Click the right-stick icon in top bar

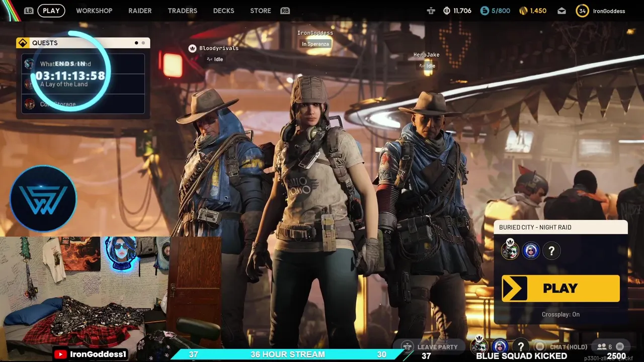(x=431, y=11)
